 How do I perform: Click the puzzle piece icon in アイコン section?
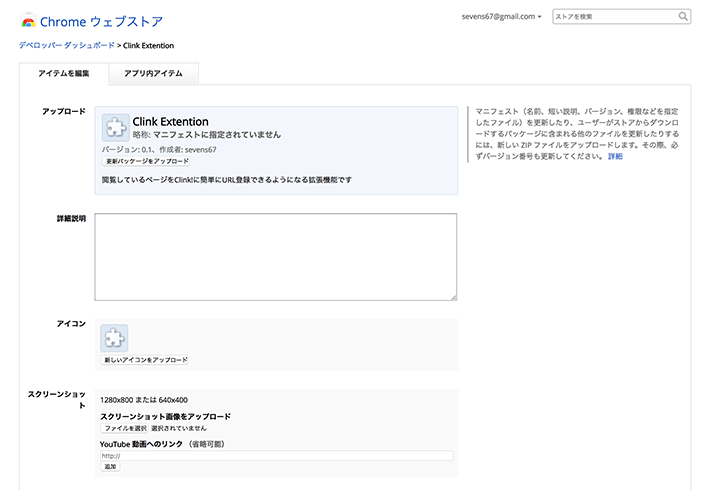pyautogui.click(x=114, y=338)
